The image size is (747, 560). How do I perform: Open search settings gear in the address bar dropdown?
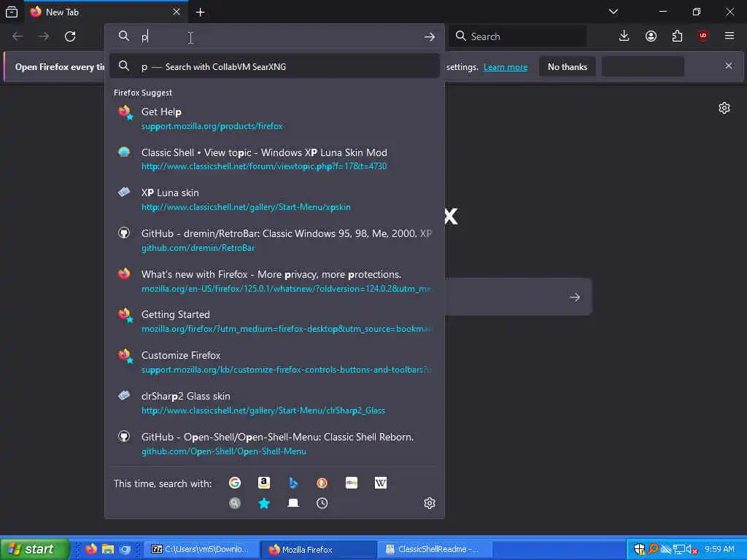(x=430, y=503)
